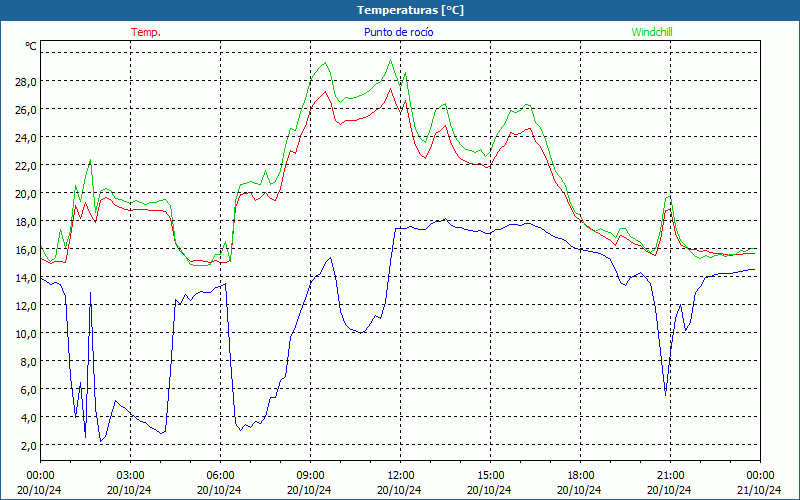
Task: Click the 28,0 y-axis value
Action: click(x=26, y=82)
